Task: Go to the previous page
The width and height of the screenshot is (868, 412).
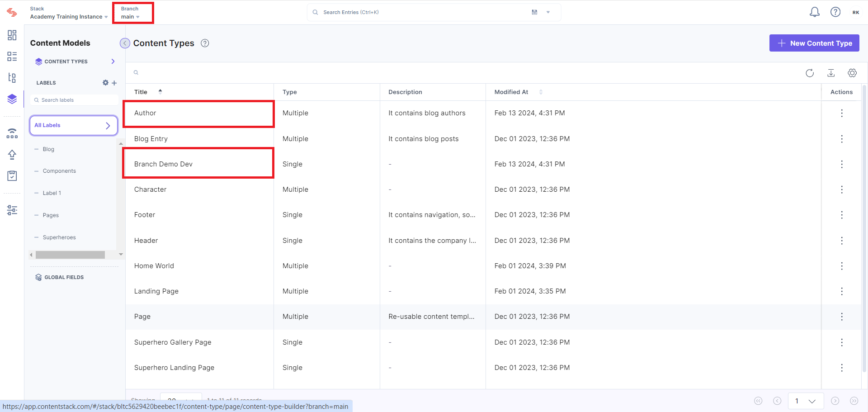Action: point(777,401)
